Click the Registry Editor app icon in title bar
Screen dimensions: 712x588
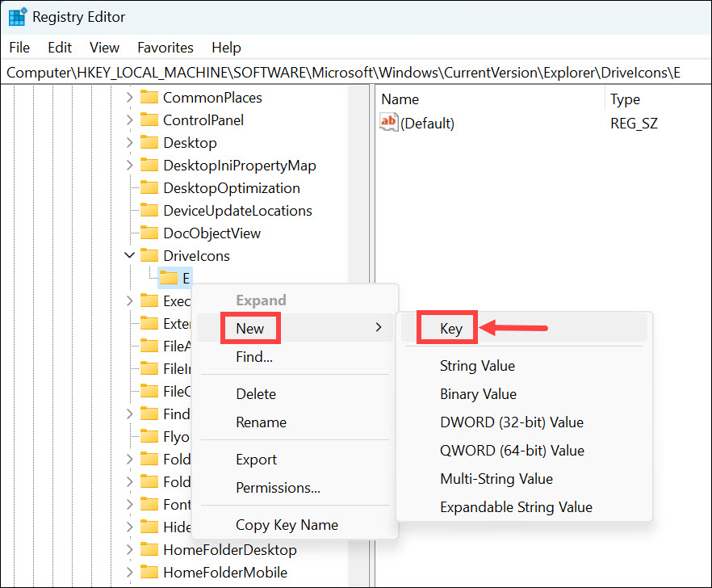(x=18, y=17)
